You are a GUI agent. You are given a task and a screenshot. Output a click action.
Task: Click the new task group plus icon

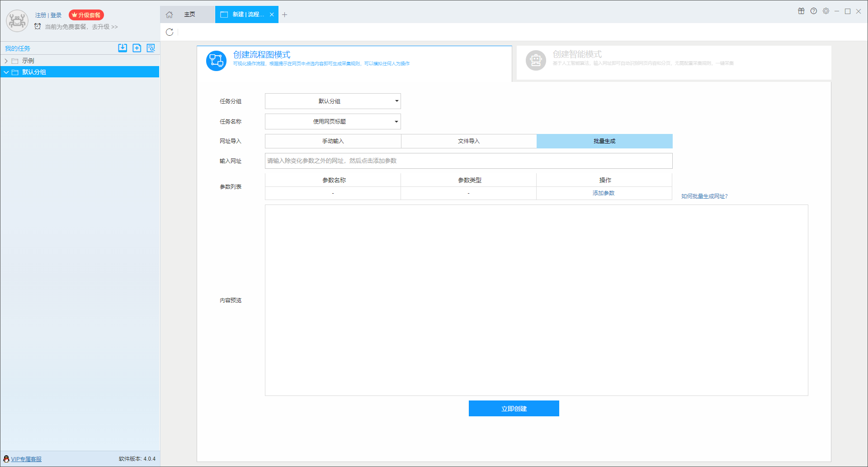(137, 48)
